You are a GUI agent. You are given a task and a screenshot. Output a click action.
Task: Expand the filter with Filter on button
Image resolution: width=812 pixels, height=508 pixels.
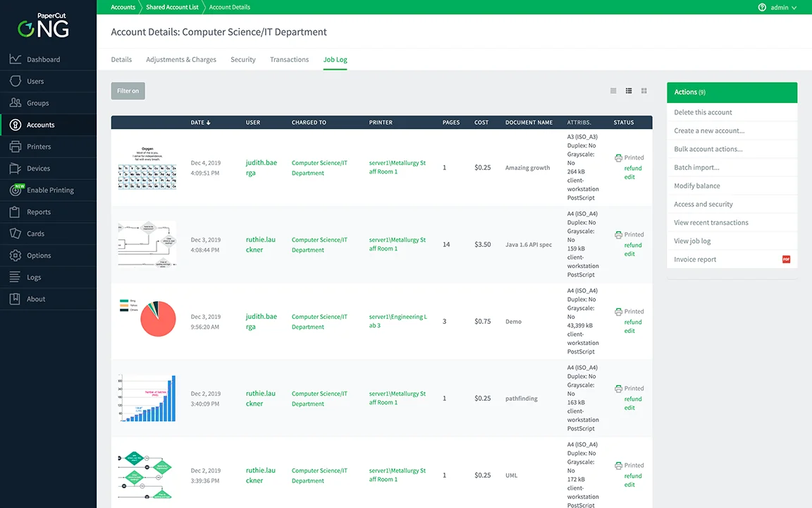128,91
